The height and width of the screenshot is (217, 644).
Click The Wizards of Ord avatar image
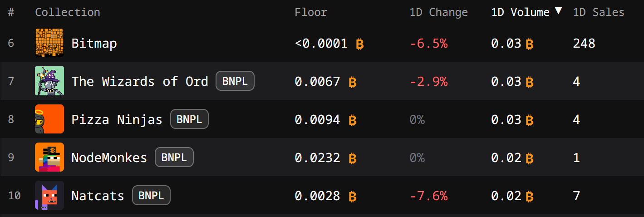(x=49, y=81)
